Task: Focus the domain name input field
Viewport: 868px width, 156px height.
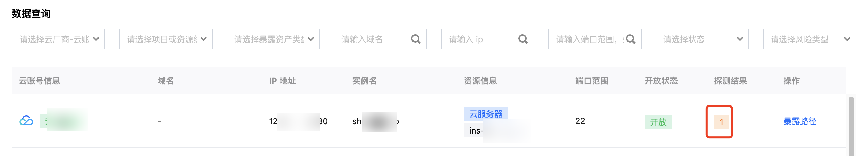Action: pyautogui.click(x=373, y=39)
